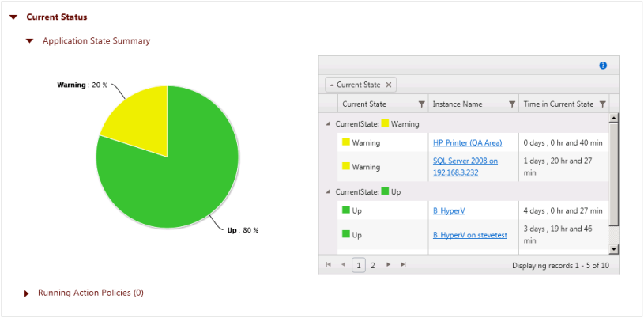Select page 1 in the pager
Image resolution: width=644 pixels, height=318 pixels.
coord(359,265)
